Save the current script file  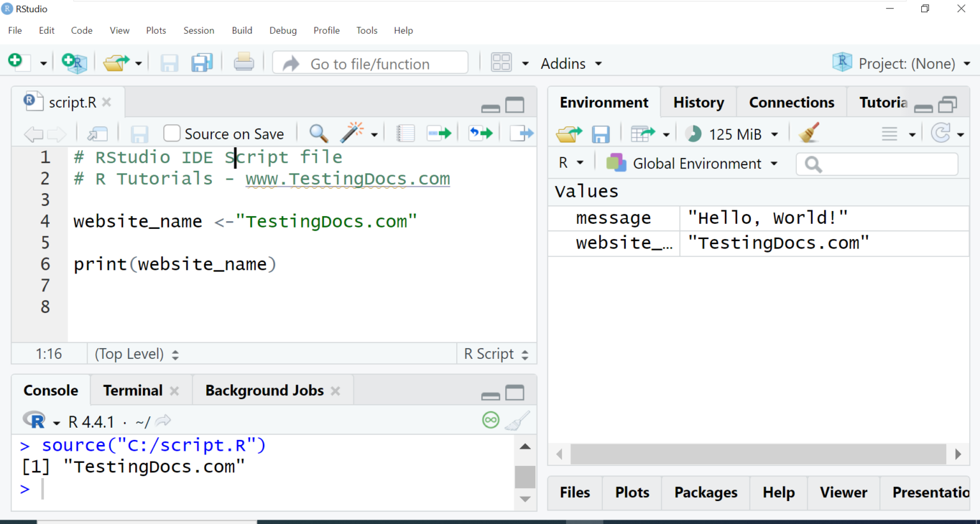[x=139, y=133]
